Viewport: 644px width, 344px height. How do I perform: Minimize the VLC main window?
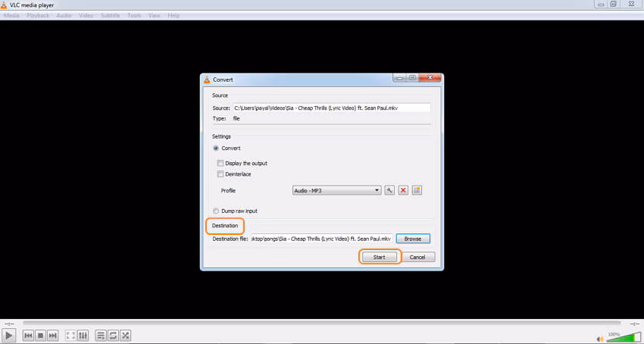click(x=601, y=4)
